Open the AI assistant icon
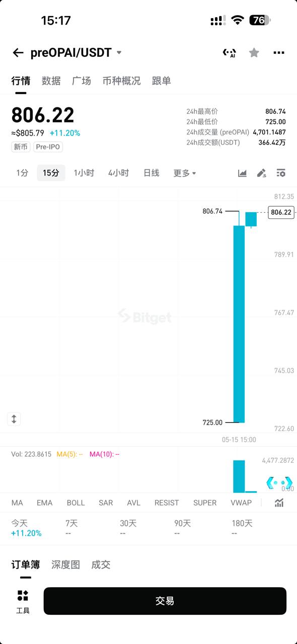The image size is (297, 644). (x=229, y=53)
